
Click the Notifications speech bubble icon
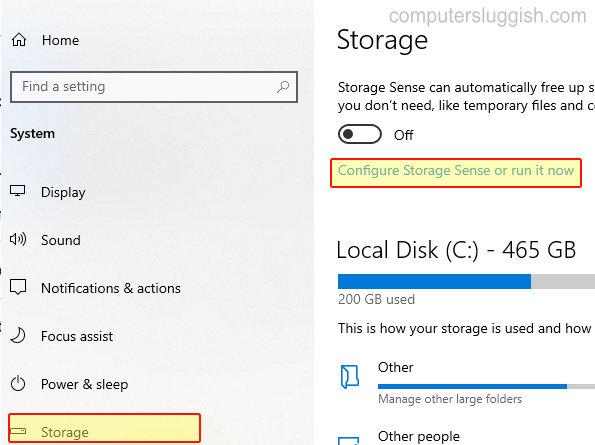tap(18, 287)
